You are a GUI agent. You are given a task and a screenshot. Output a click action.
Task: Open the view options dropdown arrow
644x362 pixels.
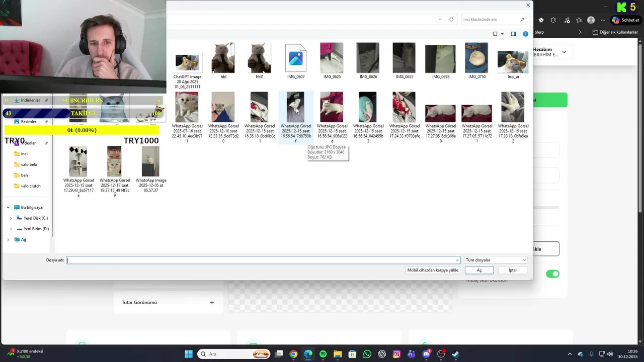click(x=502, y=34)
